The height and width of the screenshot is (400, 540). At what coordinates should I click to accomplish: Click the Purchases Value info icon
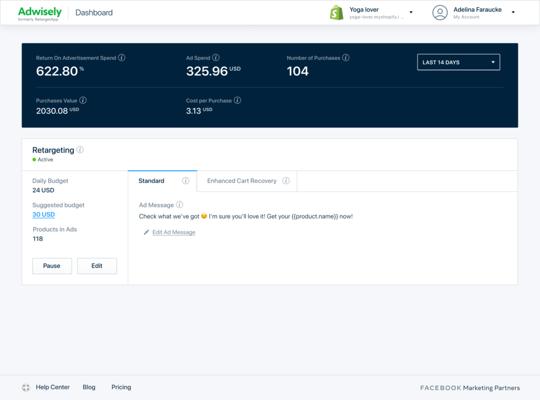coord(83,100)
